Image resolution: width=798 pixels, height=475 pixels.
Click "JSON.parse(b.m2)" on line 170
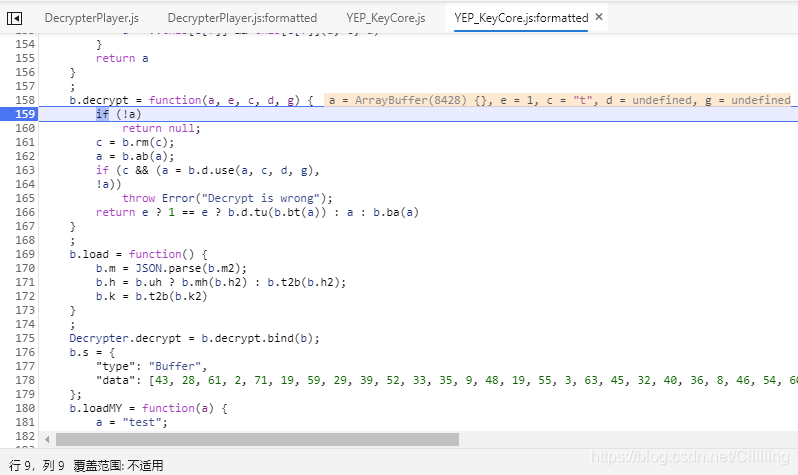188,268
